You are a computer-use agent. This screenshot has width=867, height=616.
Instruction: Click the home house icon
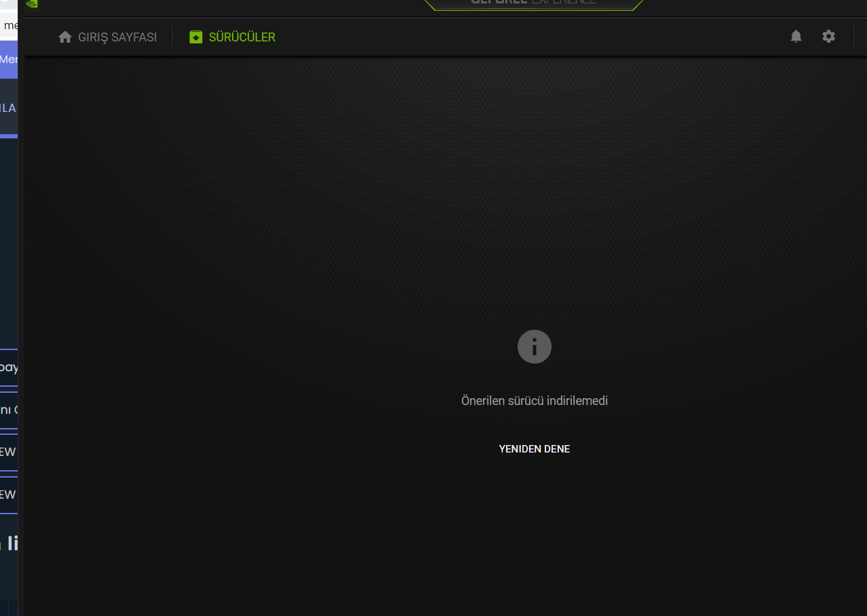(x=65, y=37)
